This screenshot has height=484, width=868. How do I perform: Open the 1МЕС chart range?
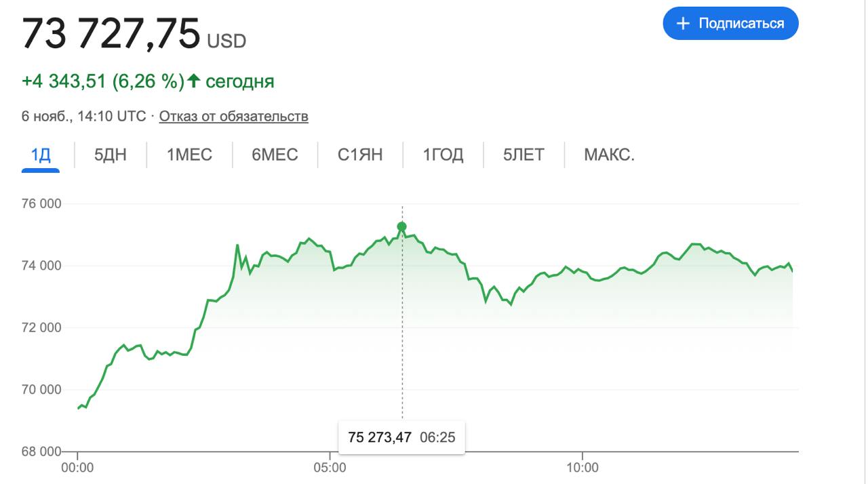tap(189, 155)
